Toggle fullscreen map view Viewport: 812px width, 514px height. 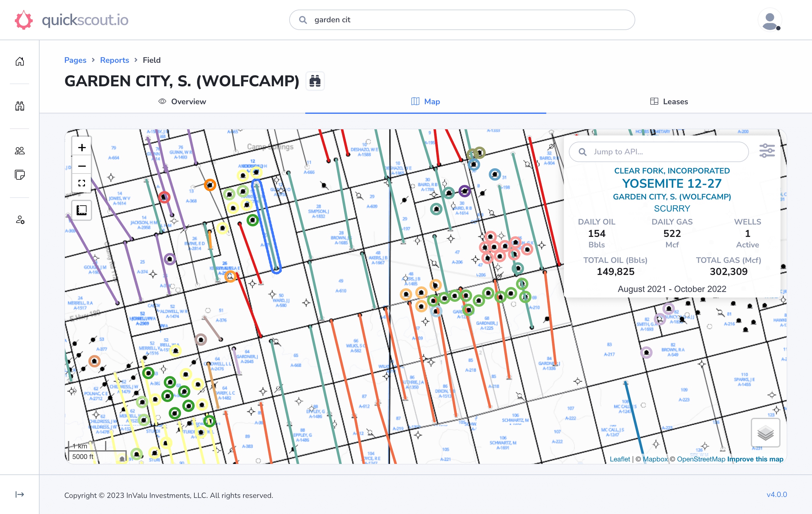(82, 183)
